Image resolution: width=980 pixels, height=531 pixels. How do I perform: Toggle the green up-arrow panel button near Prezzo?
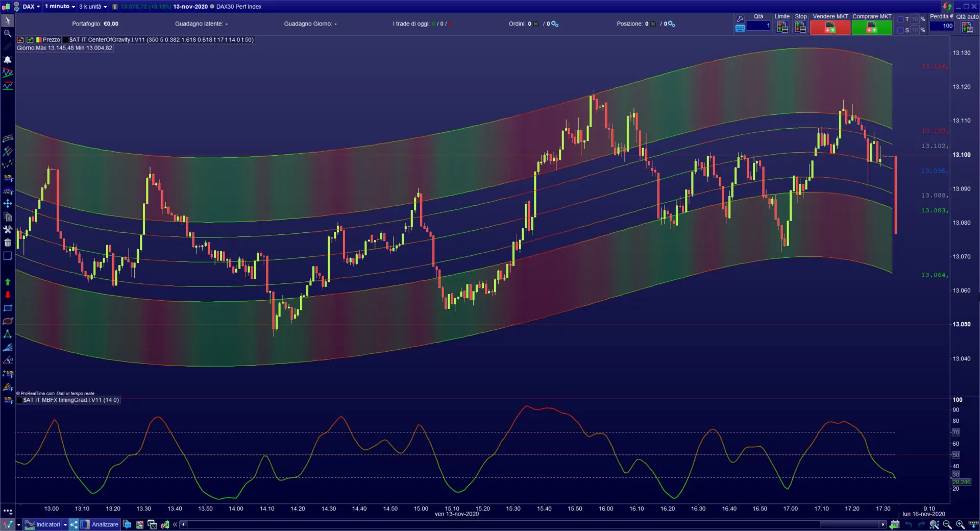(30, 40)
